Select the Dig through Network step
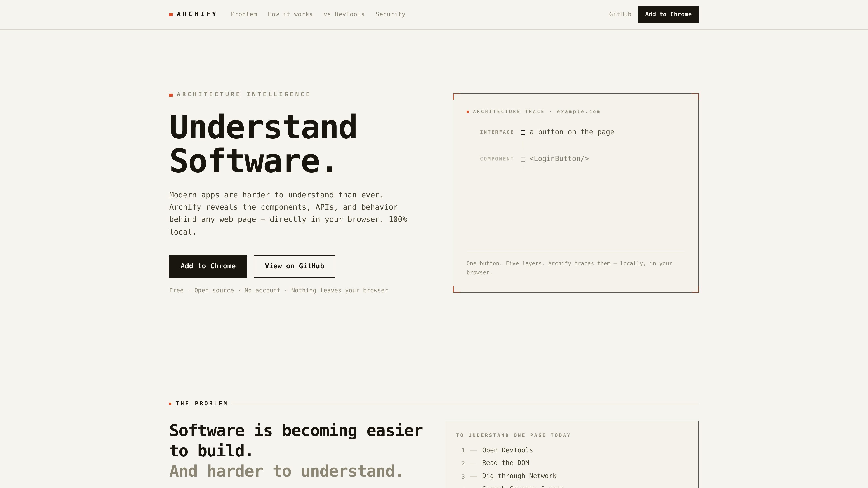The height and width of the screenshot is (488, 868). [519, 476]
